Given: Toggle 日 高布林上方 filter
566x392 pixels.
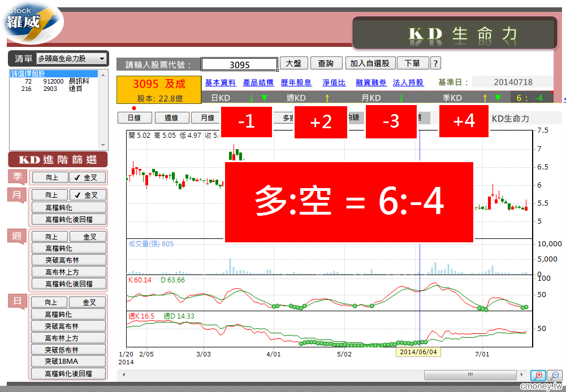Looking at the screenshot, I should tap(68, 338).
